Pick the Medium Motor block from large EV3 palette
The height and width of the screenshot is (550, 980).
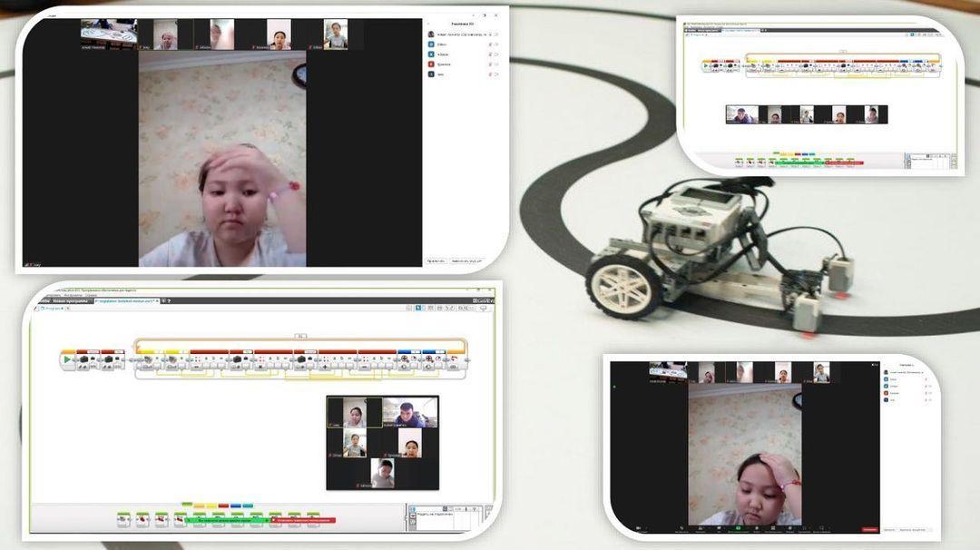click(x=123, y=519)
